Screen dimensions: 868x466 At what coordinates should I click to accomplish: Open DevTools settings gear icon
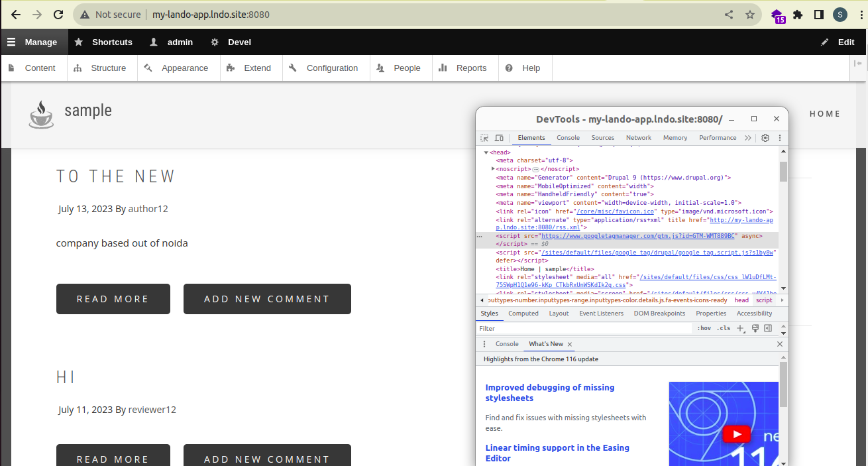[765, 138]
